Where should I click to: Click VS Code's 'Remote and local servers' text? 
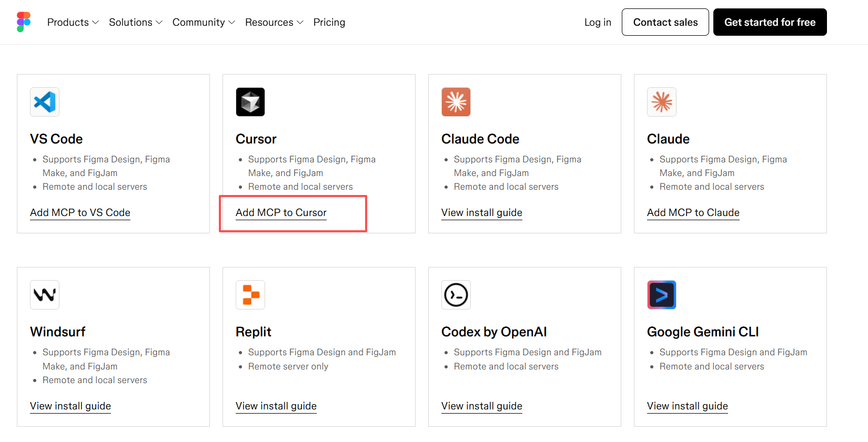(95, 187)
